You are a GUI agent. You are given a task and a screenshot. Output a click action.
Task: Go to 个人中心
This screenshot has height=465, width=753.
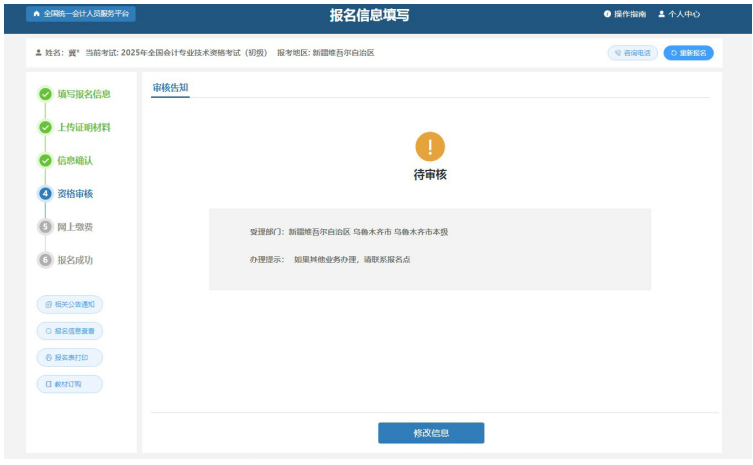click(x=679, y=14)
